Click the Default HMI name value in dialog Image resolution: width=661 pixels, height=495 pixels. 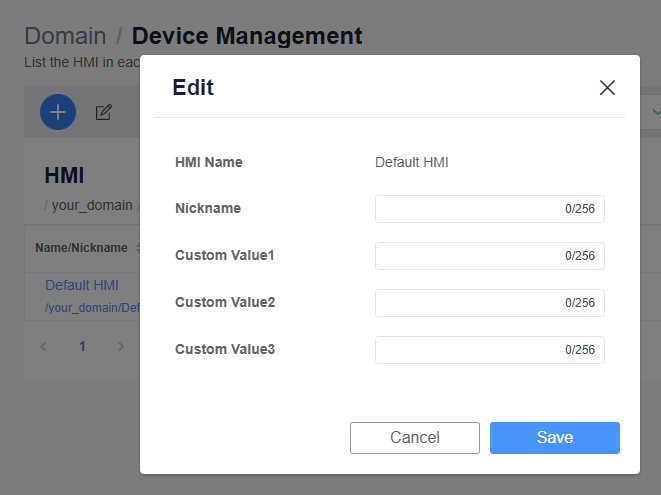pos(411,162)
